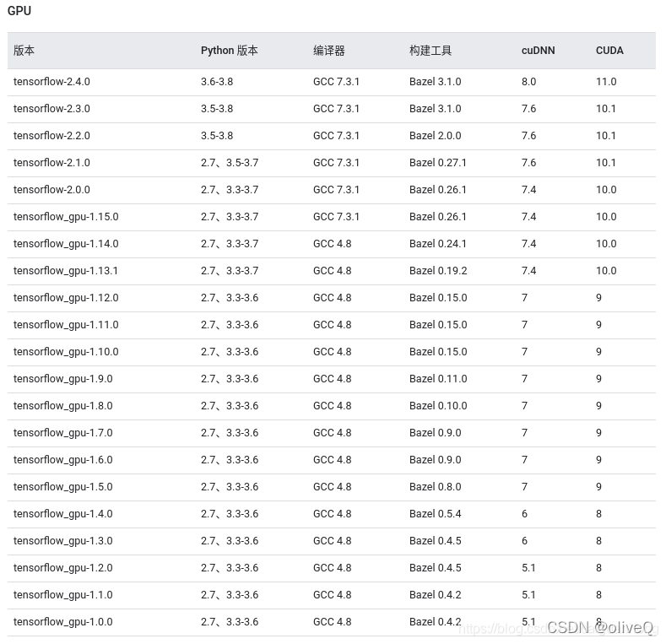Click the Bazel 0.5.4 cell
Screen dimensions: 666x644
(436, 514)
